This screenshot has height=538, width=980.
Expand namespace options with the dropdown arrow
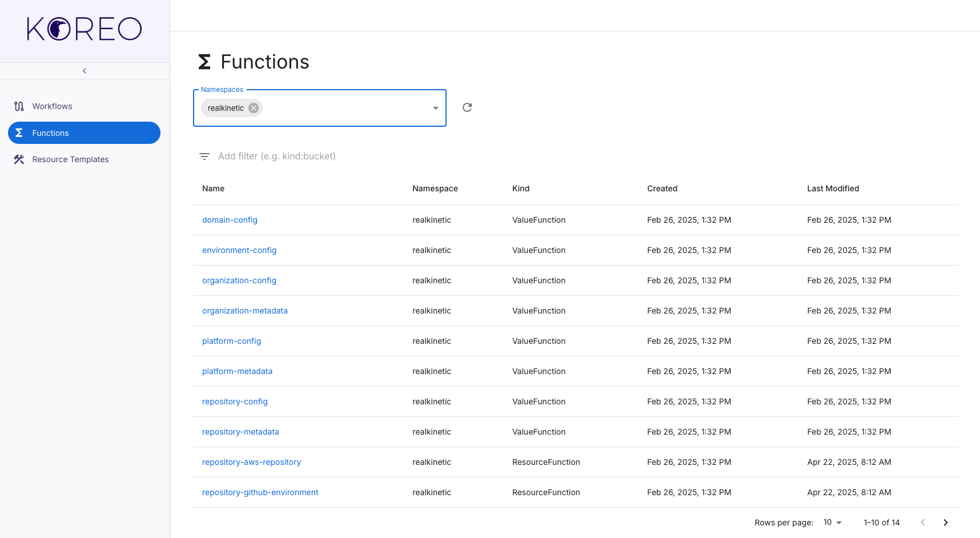point(435,107)
